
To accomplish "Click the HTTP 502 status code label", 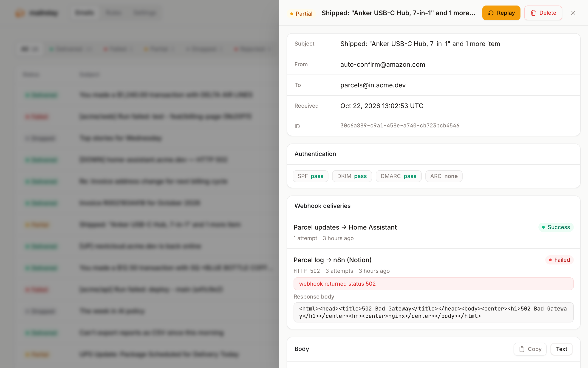I will click(307, 271).
